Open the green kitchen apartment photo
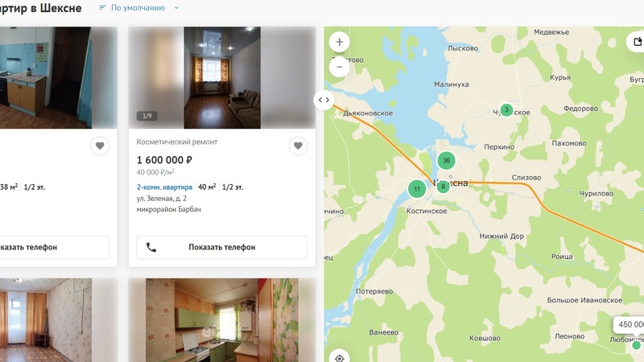Viewport: 644px width, 362px height. [222, 320]
